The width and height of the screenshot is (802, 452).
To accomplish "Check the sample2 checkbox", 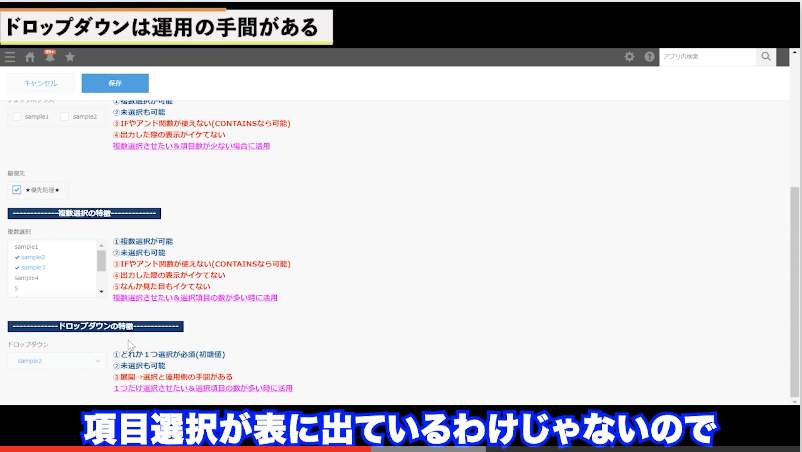I will (66, 117).
